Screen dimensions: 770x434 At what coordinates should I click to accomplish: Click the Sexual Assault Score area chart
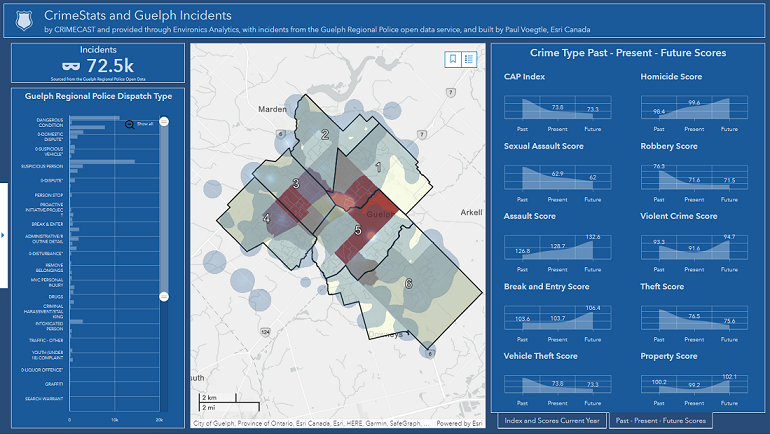coord(557,178)
